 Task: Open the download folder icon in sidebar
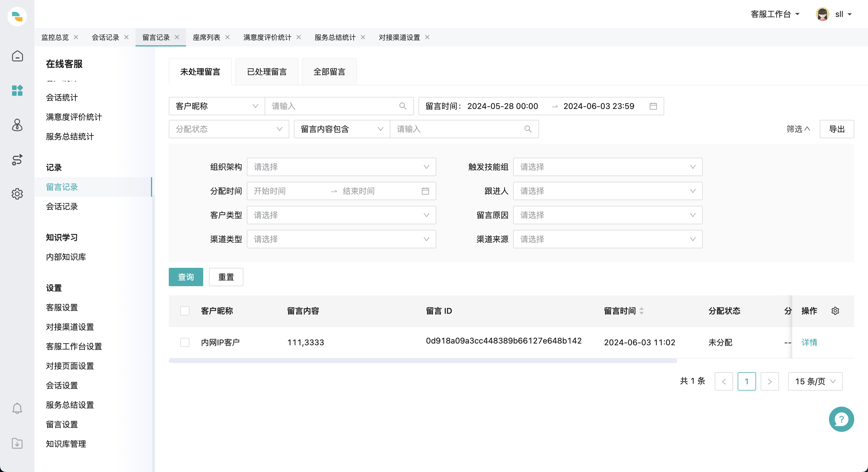[x=17, y=443]
